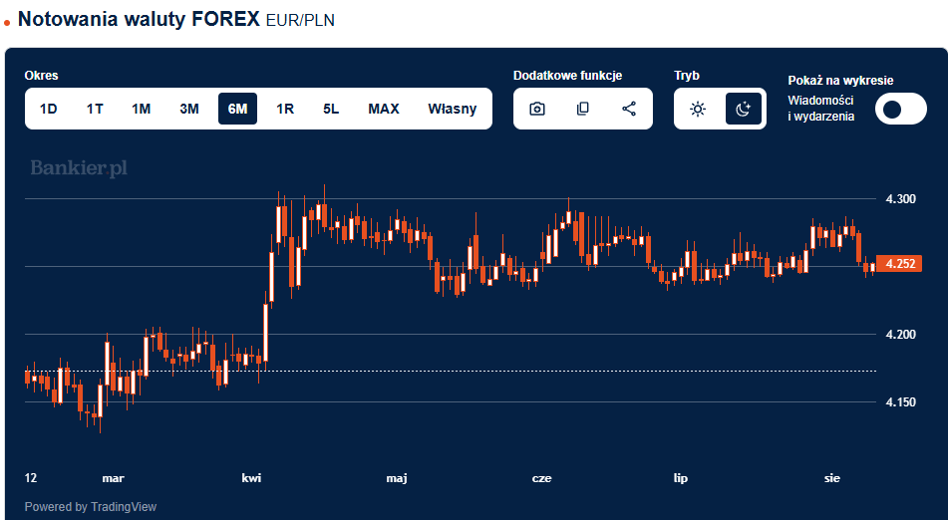Click the kwi marker on time axis
Viewport: 948px width, 520px height.
click(x=251, y=478)
